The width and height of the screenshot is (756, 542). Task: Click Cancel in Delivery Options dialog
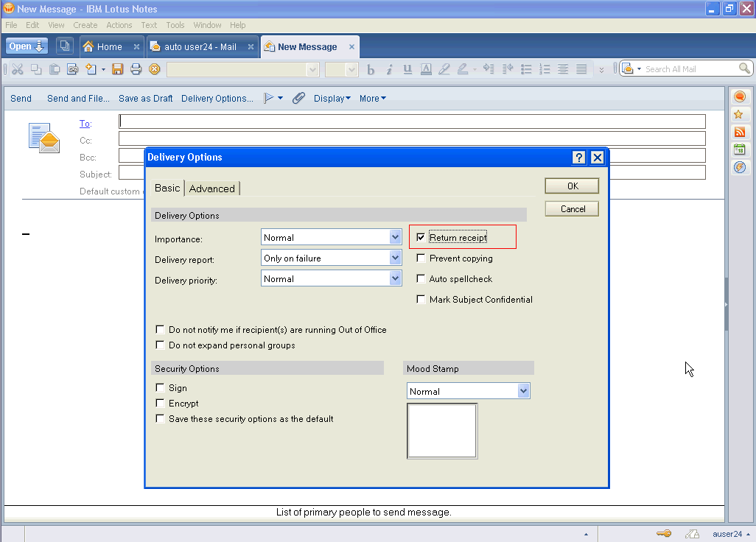coord(572,209)
